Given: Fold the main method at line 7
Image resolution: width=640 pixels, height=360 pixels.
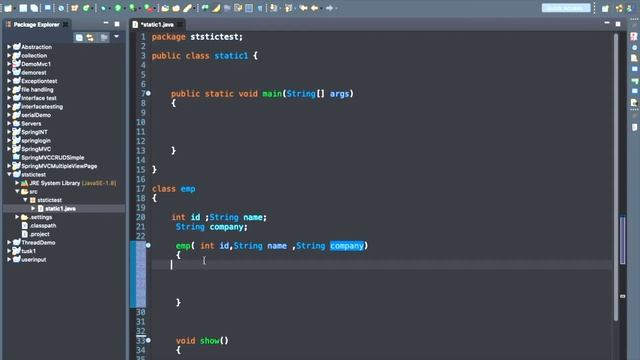Looking at the screenshot, I should (148, 93).
